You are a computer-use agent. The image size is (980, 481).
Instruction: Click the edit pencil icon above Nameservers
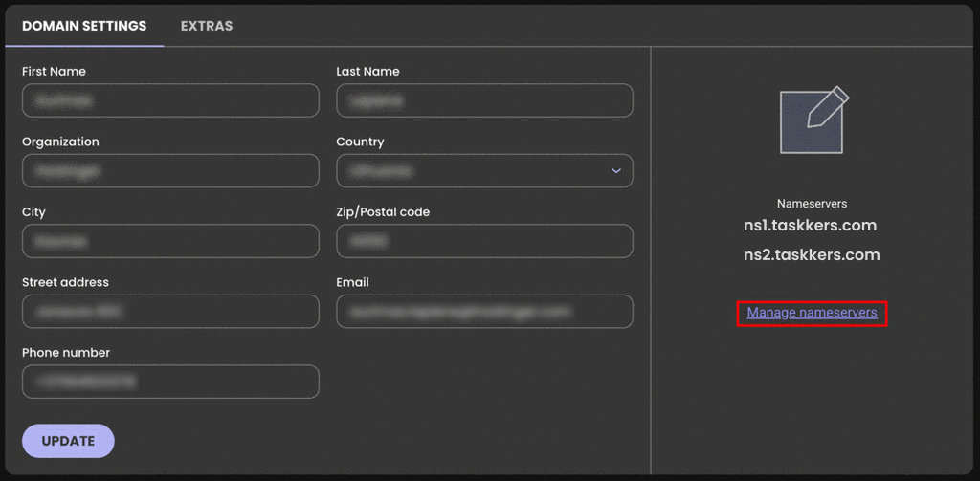click(x=813, y=120)
